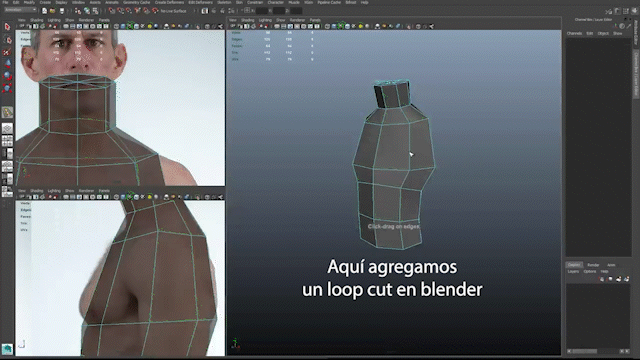This screenshot has width=640, height=360.
Task: Open the Object menu in Channel Box
Action: click(603, 33)
